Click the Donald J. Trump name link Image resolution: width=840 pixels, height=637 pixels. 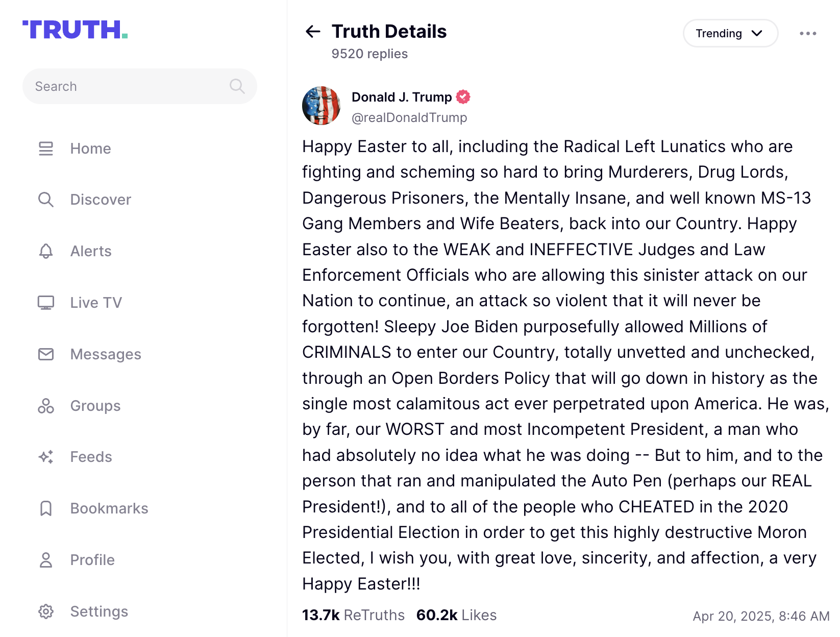402,97
